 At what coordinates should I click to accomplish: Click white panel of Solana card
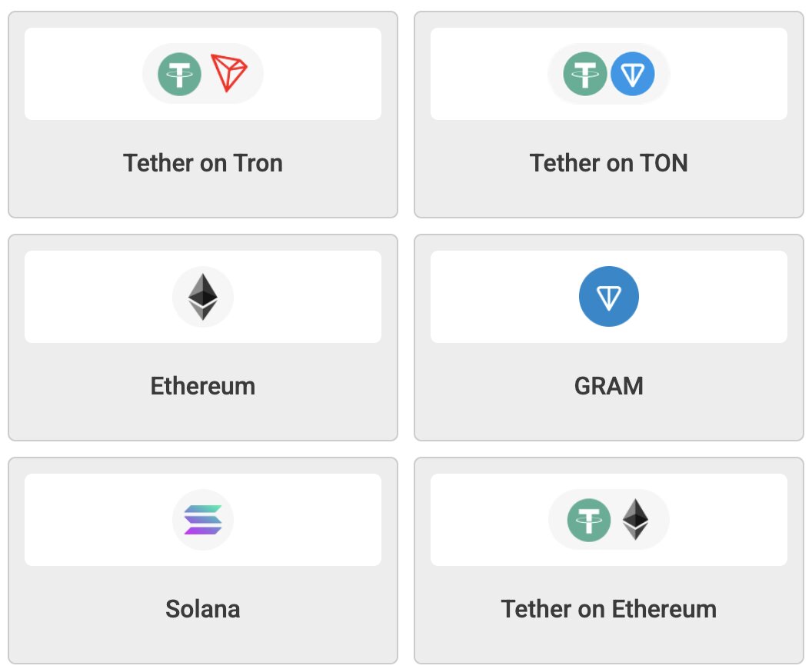tap(203, 520)
